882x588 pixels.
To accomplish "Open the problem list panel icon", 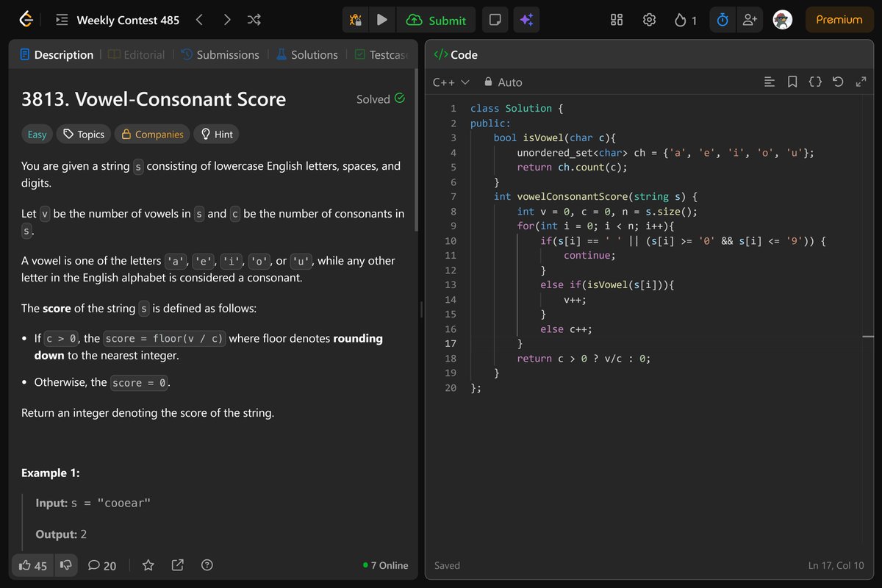I will click(x=62, y=21).
